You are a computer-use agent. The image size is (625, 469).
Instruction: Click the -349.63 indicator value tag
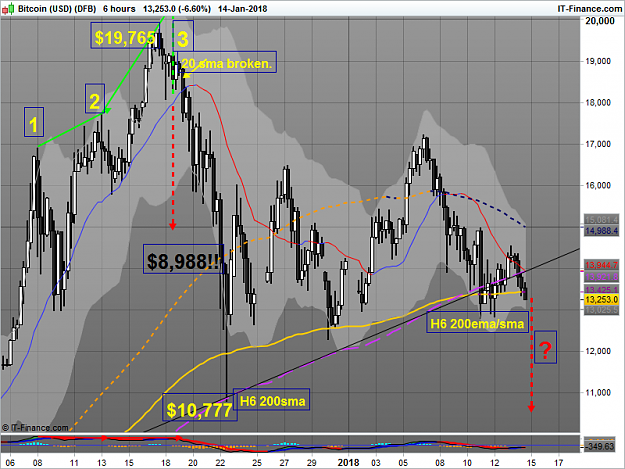point(599,447)
